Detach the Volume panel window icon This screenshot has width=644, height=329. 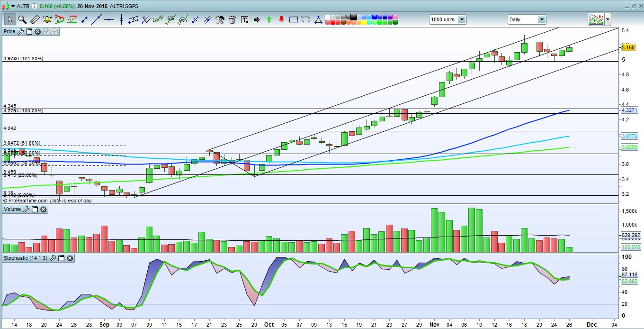35,209
